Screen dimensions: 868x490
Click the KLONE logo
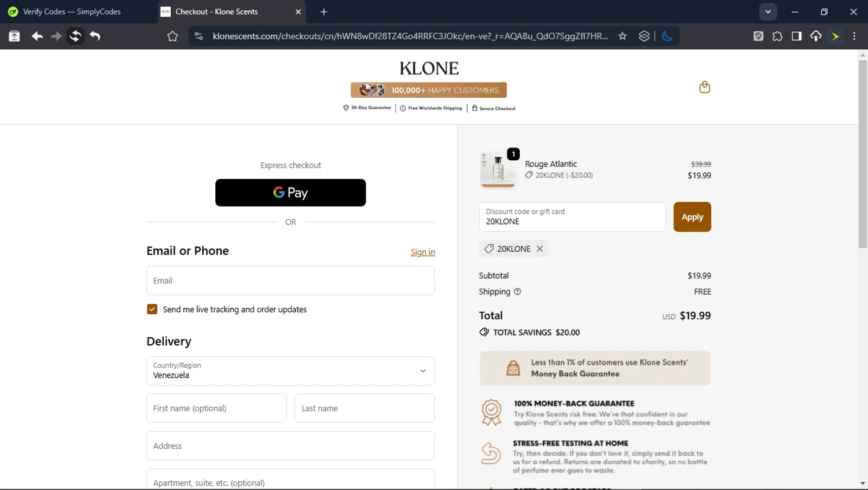click(x=429, y=68)
